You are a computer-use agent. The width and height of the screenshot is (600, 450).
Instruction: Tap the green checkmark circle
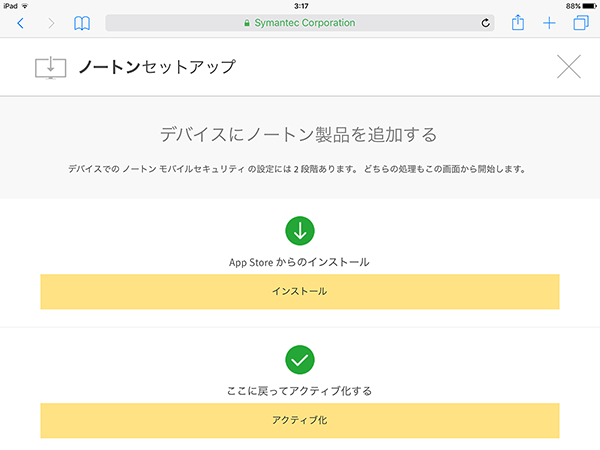(x=300, y=360)
